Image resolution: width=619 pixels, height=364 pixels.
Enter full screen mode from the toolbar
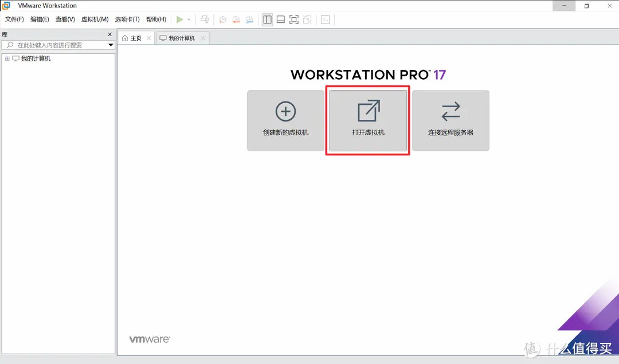tap(294, 19)
